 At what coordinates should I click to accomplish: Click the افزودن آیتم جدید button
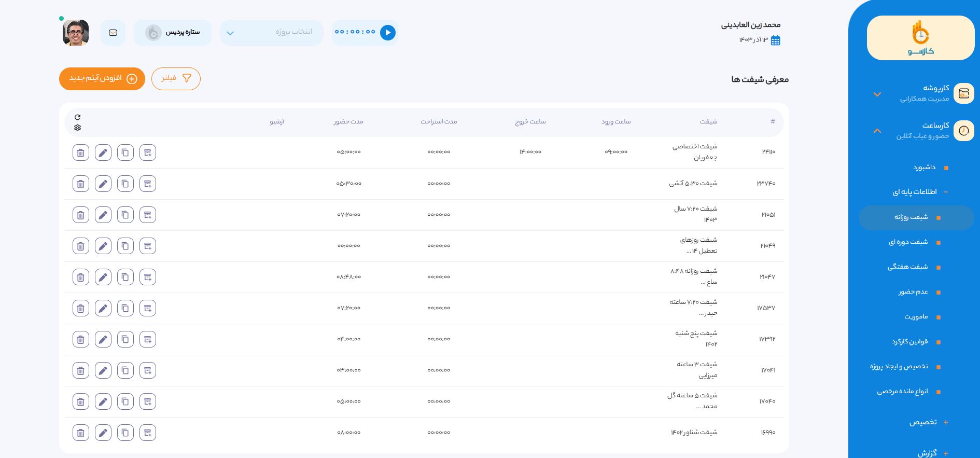tap(102, 78)
